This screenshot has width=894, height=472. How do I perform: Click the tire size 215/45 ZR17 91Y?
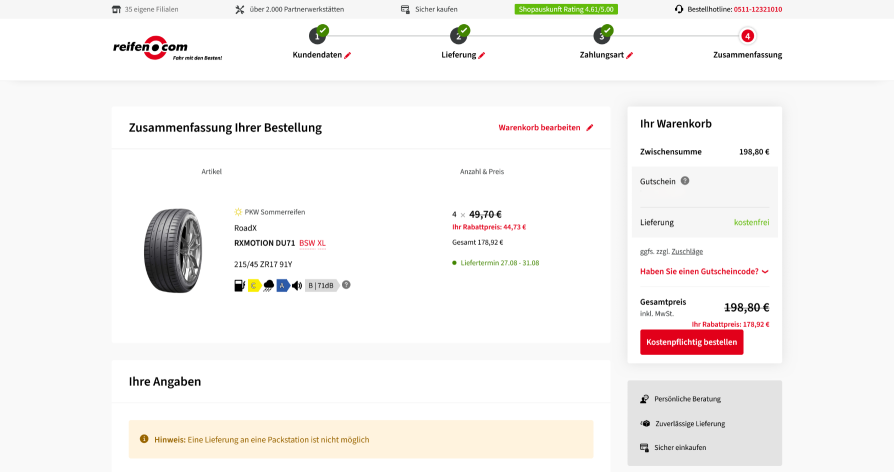[263, 264]
